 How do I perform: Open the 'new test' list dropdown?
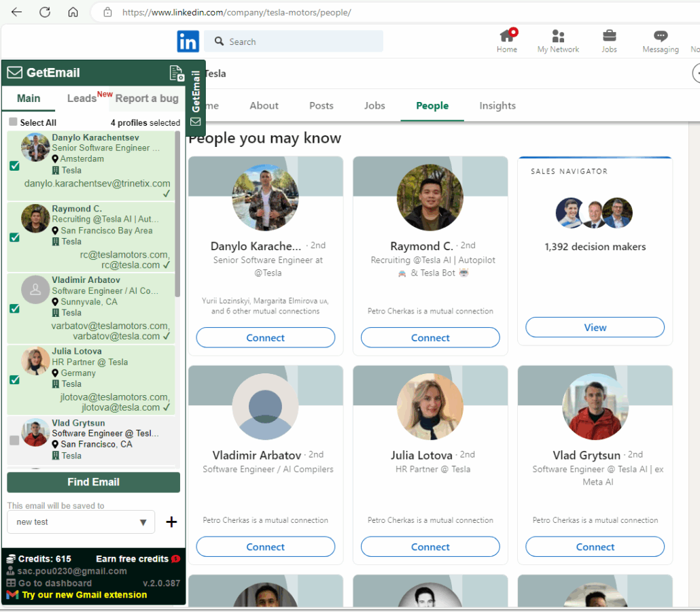(81, 522)
